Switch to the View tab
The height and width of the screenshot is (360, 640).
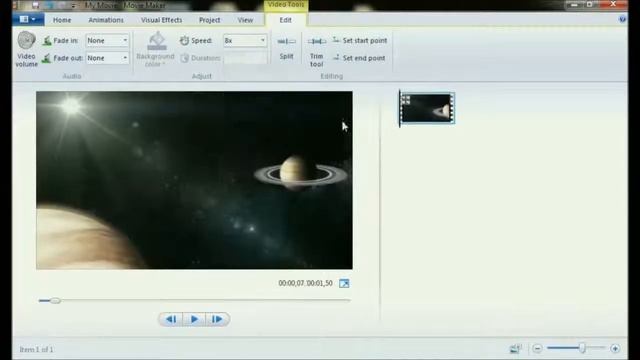click(245, 20)
